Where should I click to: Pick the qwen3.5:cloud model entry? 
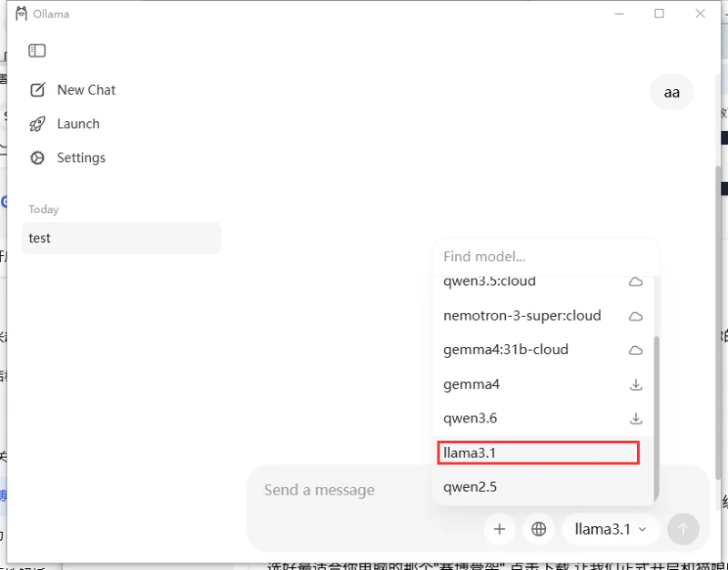click(x=542, y=282)
